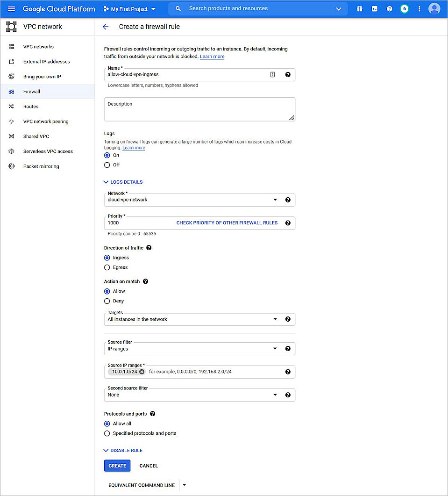The image size is (448, 496).
Task: Collapse the Logs Details section
Action: tap(123, 182)
